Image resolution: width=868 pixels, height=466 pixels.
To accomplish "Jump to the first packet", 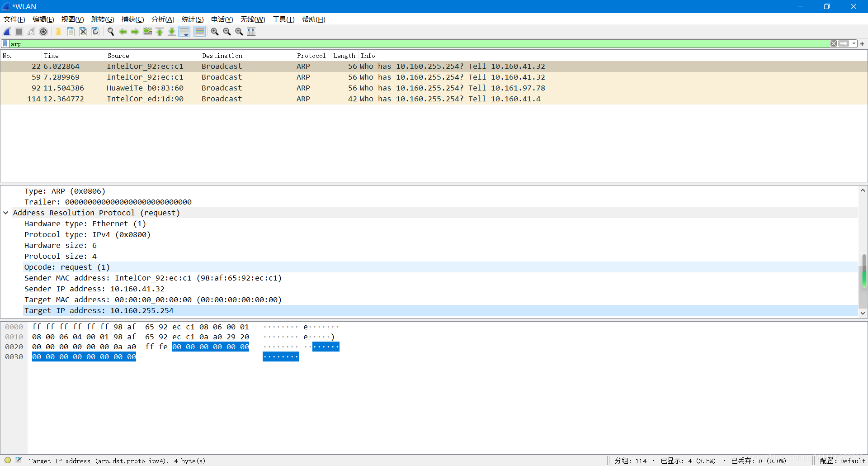I will [x=160, y=32].
